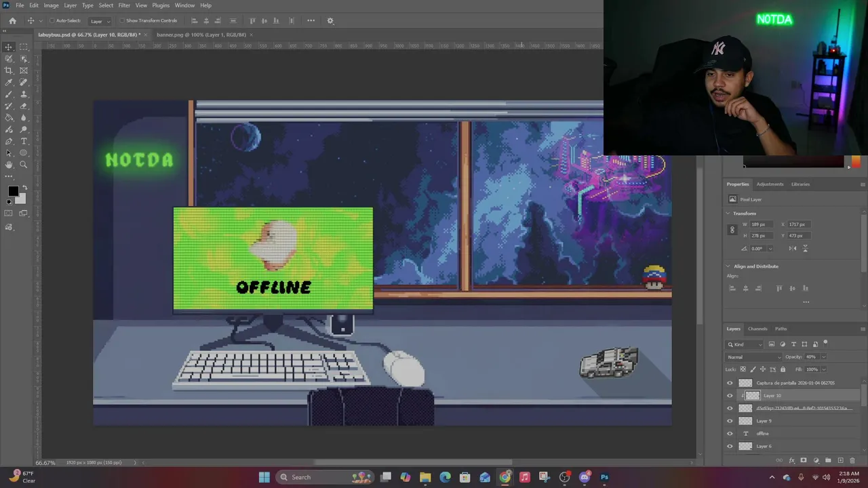
Task: Select the Eyedropper tool
Action: [9, 82]
